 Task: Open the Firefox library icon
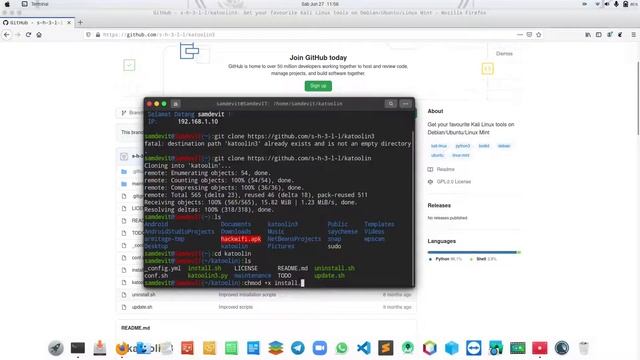(588, 35)
